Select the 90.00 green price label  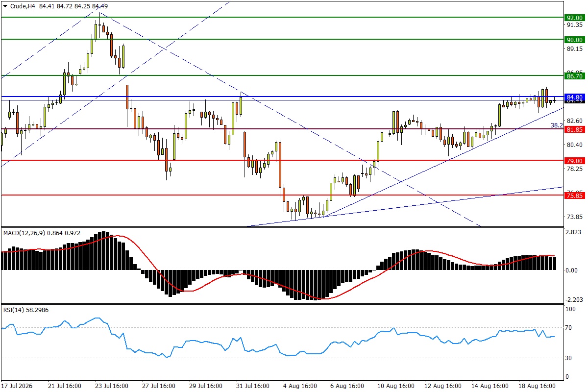click(x=574, y=40)
